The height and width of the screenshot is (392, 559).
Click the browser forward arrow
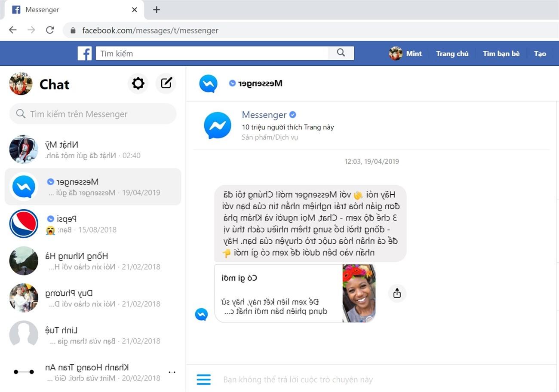[31, 30]
